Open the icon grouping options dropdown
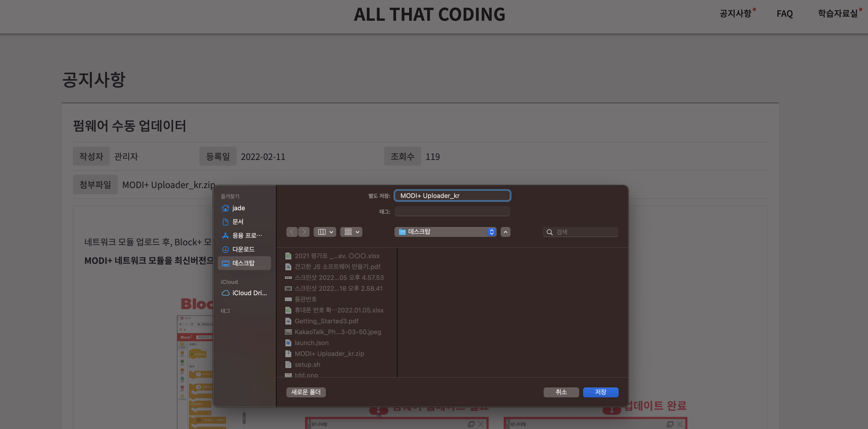The height and width of the screenshot is (429, 868). [x=351, y=232]
